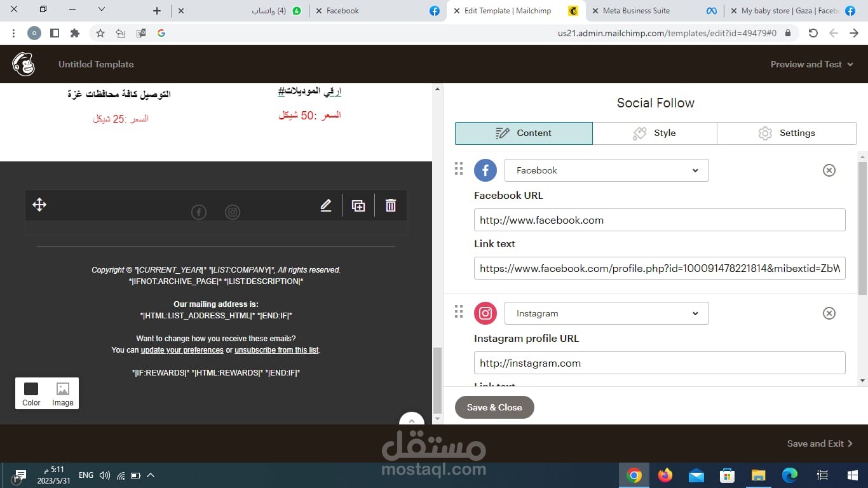Click the round Facebook icon in the editor panel

click(485, 170)
